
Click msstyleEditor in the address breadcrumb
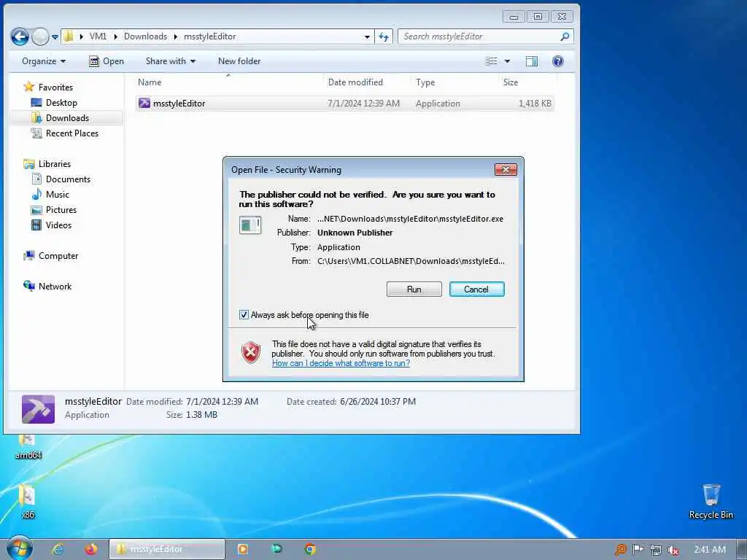coord(209,36)
